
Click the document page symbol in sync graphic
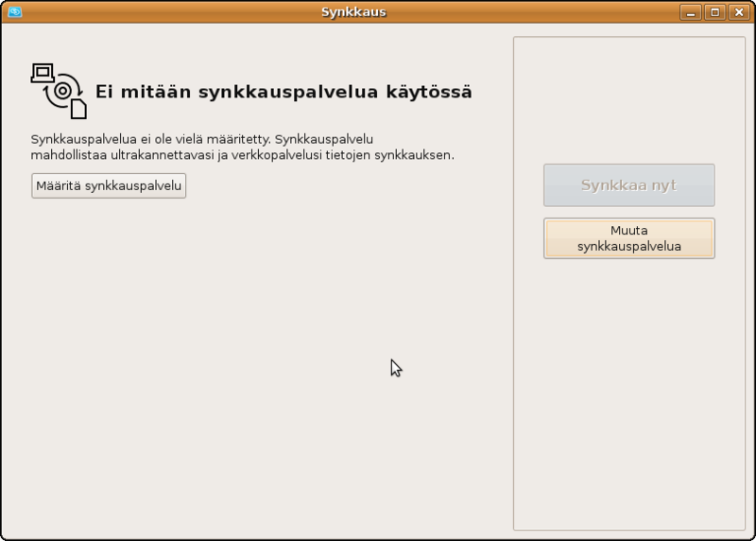tap(78, 109)
